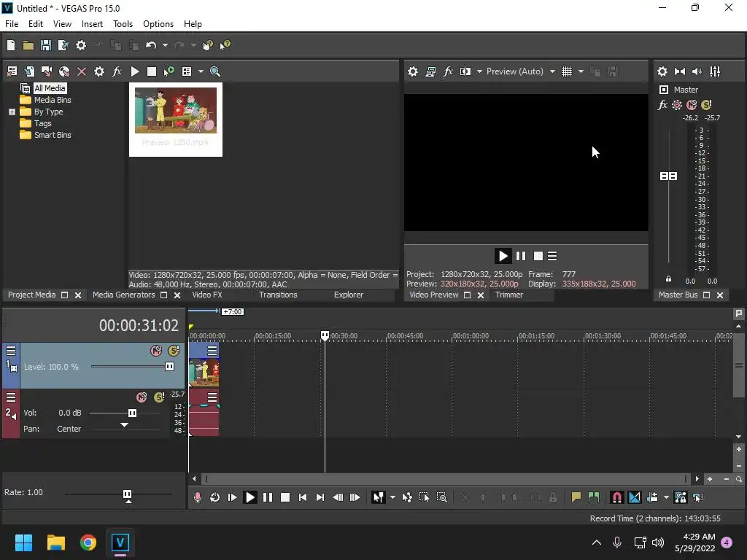Toggle snapping magnet icon
This screenshot has width=747, height=560.
tap(616, 497)
